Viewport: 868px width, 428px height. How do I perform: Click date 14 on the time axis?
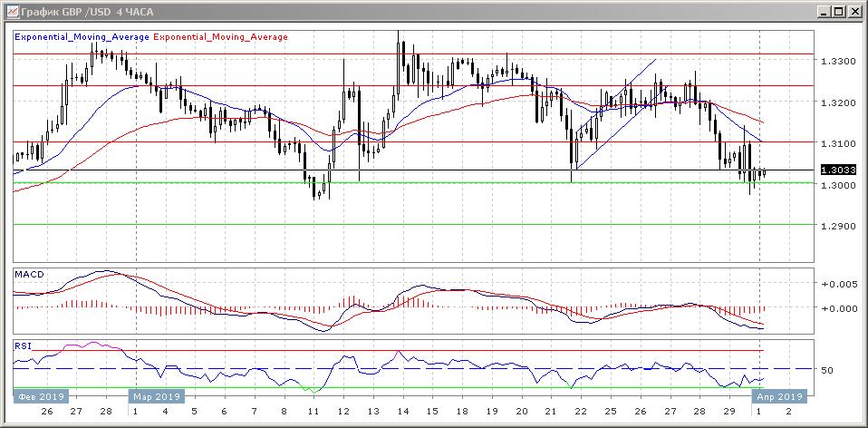pyautogui.click(x=401, y=412)
